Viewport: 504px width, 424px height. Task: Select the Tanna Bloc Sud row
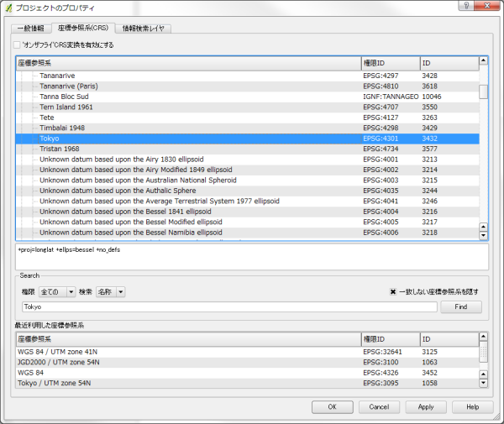[x=248, y=97]
